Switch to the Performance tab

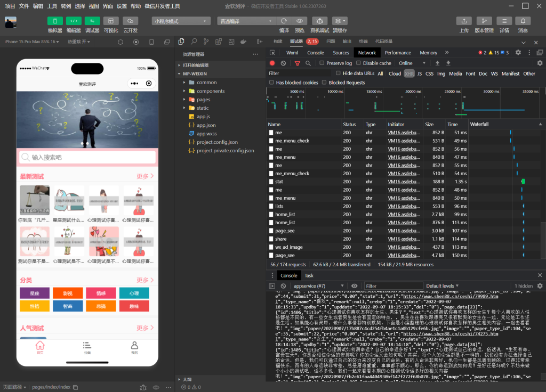coord(398,53)
